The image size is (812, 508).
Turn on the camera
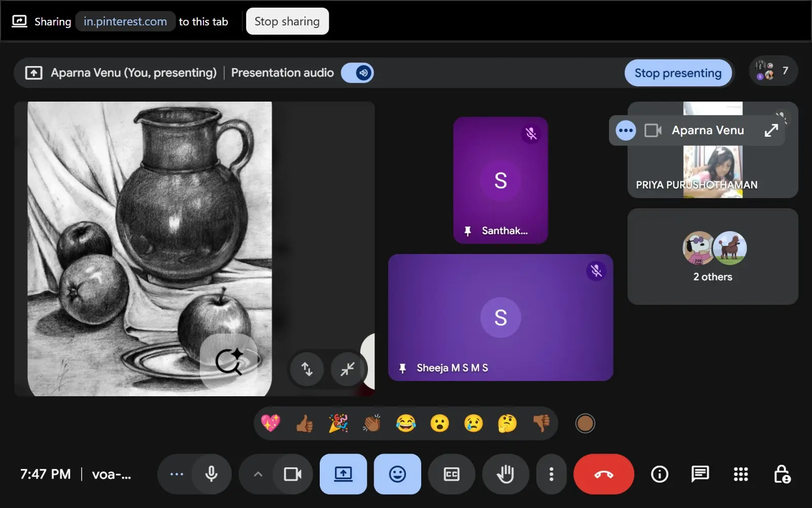292,474
